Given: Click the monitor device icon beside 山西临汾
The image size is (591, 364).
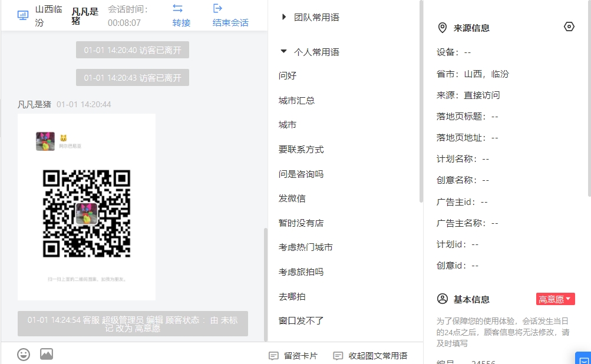Looking at the screenshot, I should pyautogui.click(x=22, y=15).
